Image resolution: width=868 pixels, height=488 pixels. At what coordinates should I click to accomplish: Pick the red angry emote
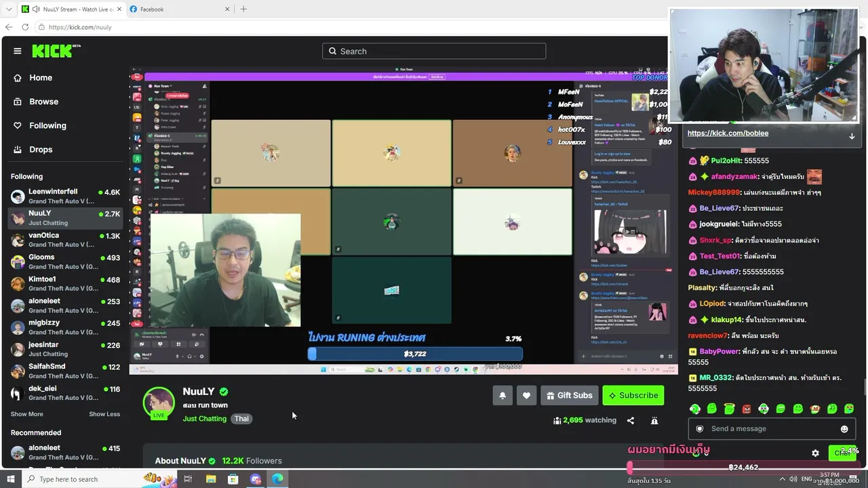tap(747, 409)
